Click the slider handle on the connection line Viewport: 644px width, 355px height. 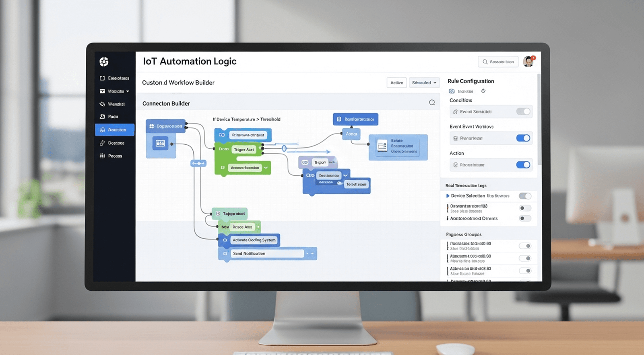point(284,148)
